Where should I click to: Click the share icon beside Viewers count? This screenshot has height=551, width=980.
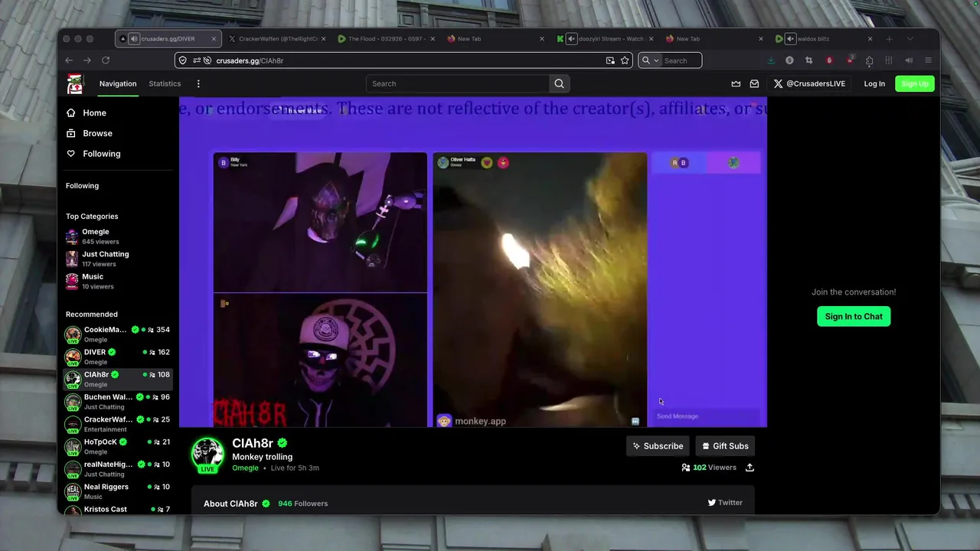pyautogui.click(x=750, y=468)
